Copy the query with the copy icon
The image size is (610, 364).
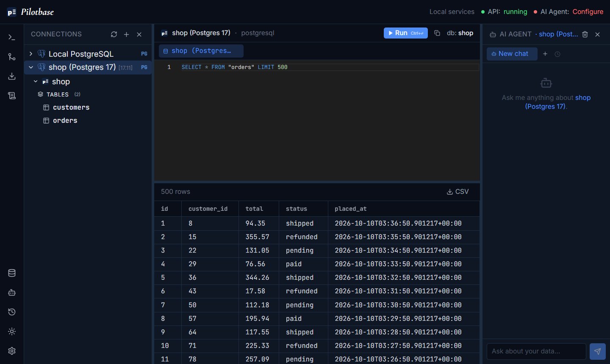[x=437, y=33]
